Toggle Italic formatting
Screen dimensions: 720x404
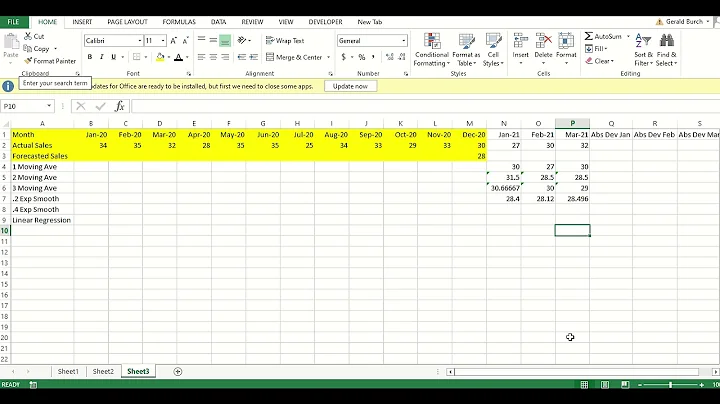[x=101, y=57]
